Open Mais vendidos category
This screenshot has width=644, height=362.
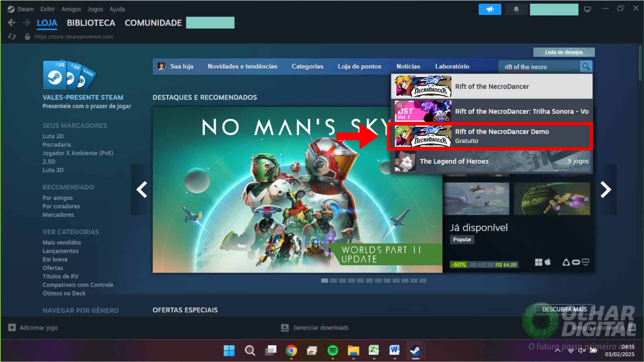pos(62,242)
